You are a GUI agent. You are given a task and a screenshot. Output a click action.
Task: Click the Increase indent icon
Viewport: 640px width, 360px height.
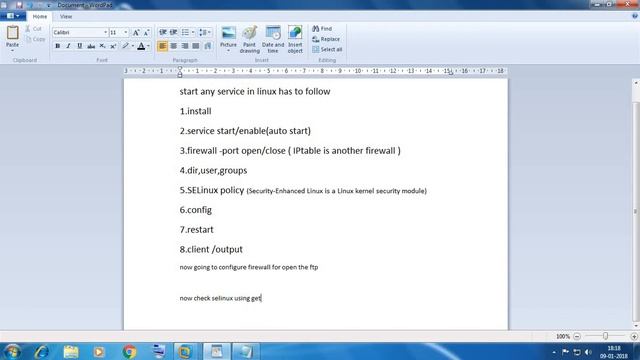point(173,32)
